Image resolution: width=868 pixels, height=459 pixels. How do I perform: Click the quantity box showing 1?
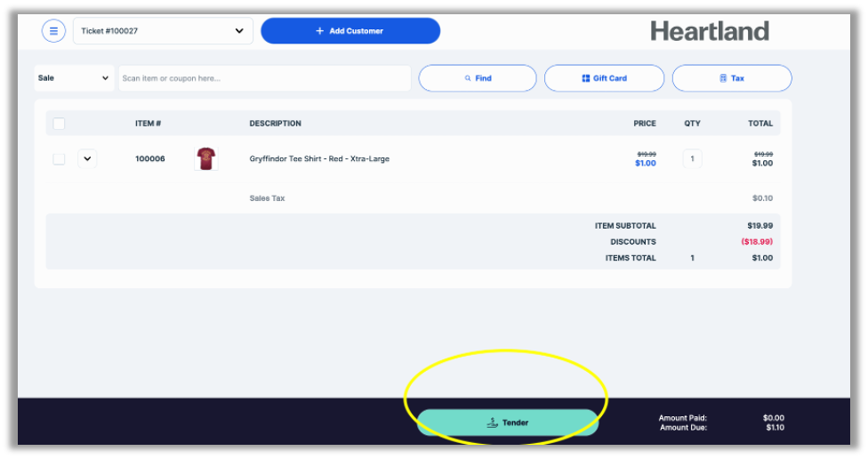tap(692, 159)
